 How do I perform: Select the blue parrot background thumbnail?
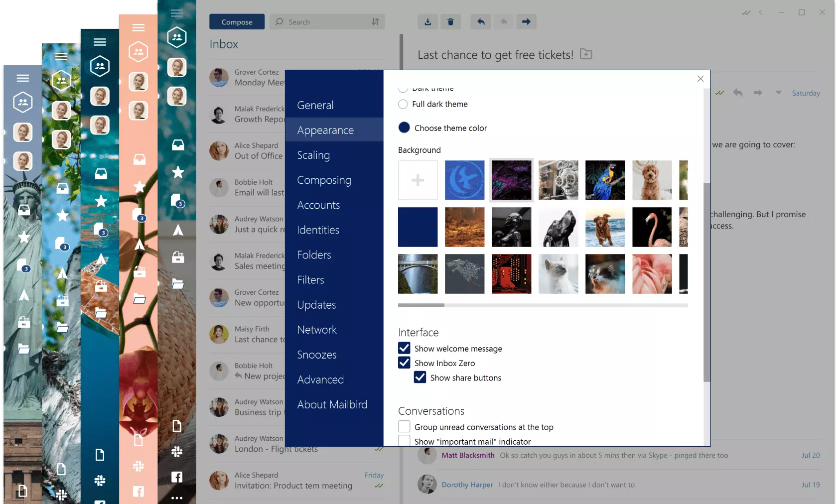click(x=605, y=180)
